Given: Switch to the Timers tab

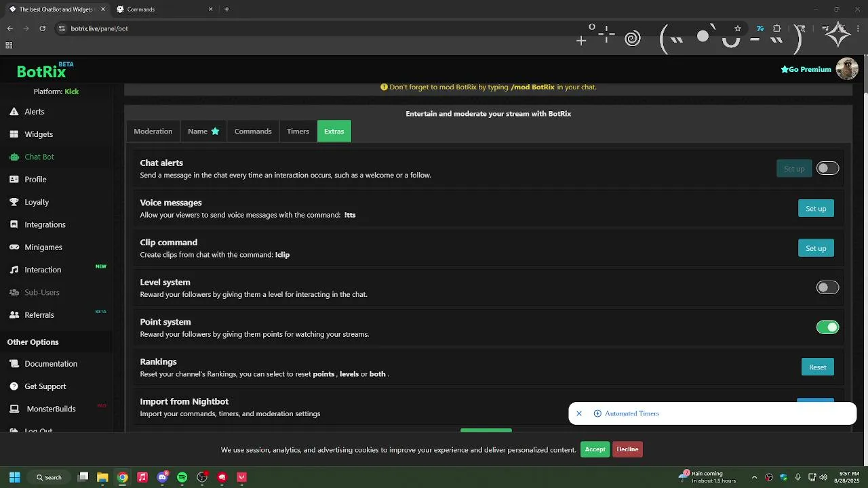Looking at the screenshot, I should point(298,131).
